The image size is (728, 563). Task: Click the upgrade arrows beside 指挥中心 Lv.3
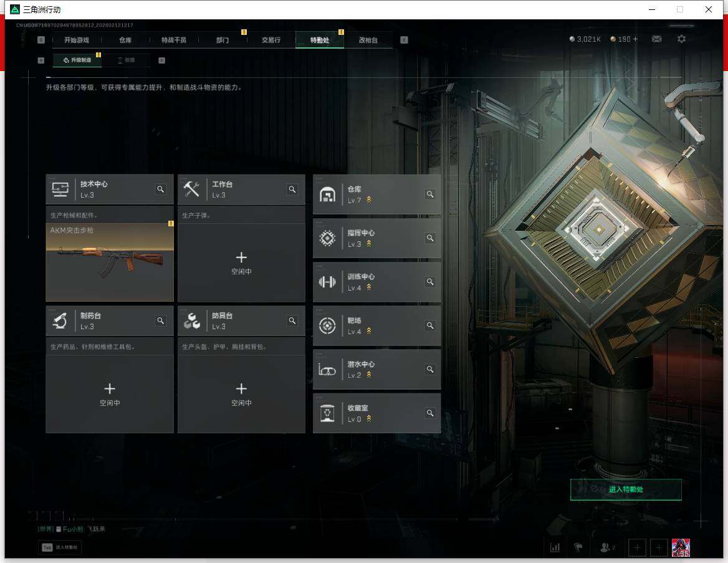pos(369,243)
